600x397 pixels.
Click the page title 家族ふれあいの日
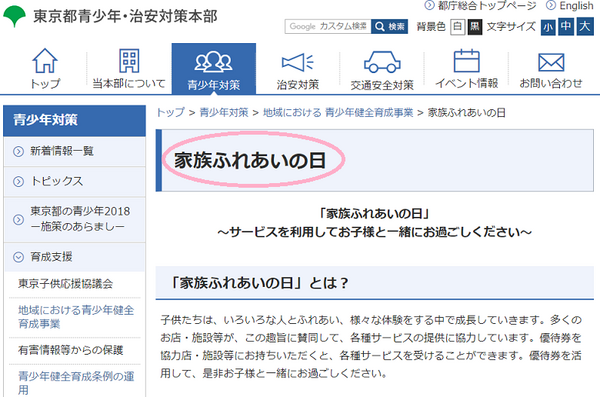[250, 160]
